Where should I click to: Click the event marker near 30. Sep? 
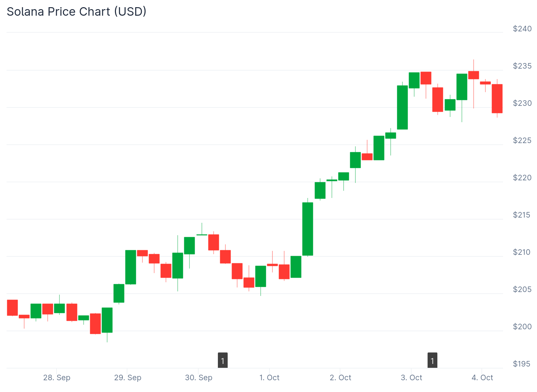(223, 360)
